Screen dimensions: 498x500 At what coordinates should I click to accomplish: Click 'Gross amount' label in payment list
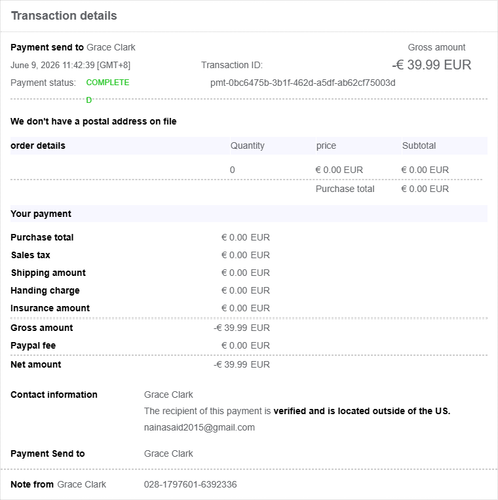(x=42, y=328)
